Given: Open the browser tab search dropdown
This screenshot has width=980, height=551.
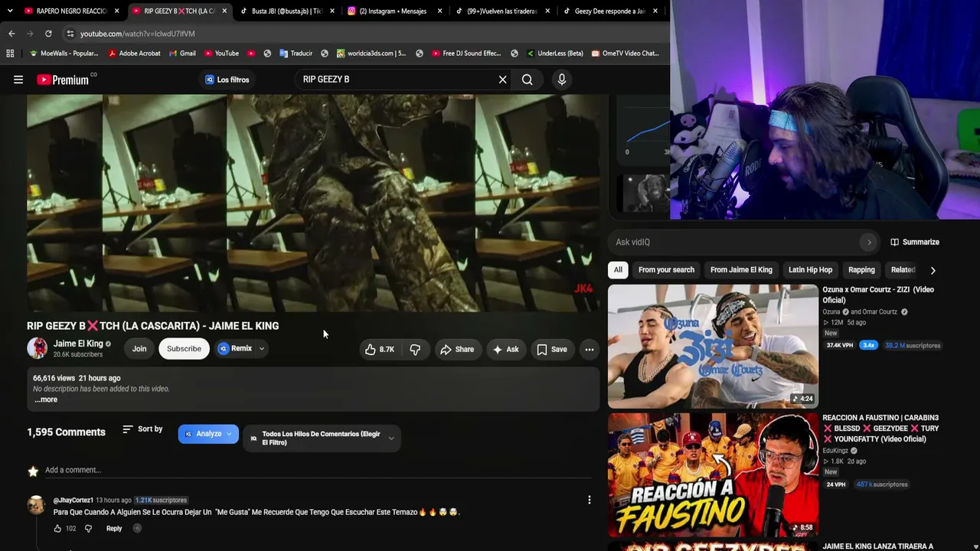Looking at the screenshot, I should 10,11.
